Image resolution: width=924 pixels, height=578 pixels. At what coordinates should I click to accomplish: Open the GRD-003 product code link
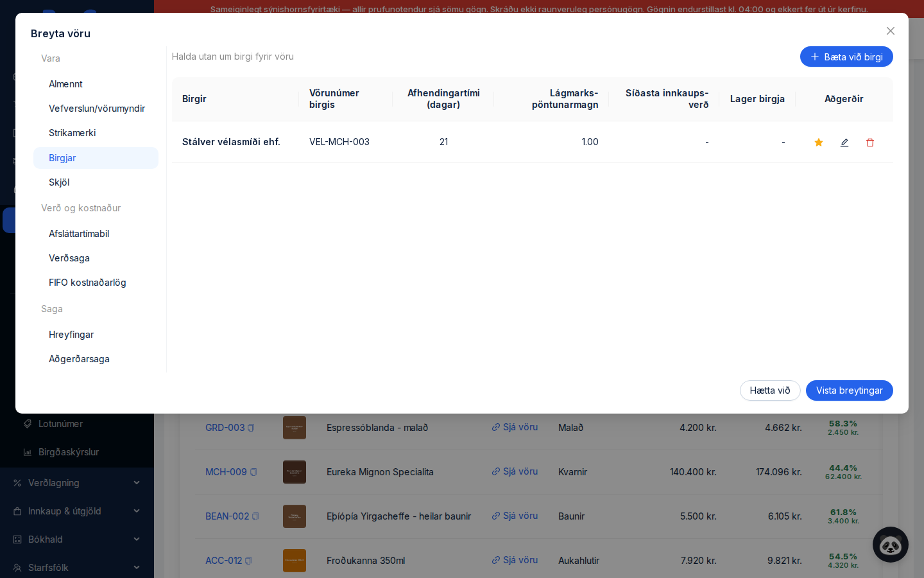click(225, 428)
